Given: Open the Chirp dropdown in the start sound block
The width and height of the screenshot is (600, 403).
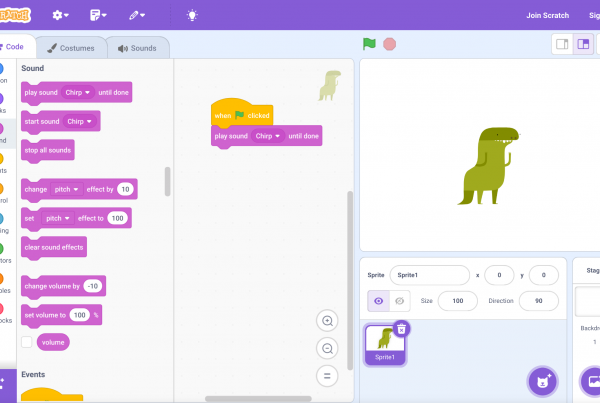Looking at the screenshot, I should pos(80,121).
